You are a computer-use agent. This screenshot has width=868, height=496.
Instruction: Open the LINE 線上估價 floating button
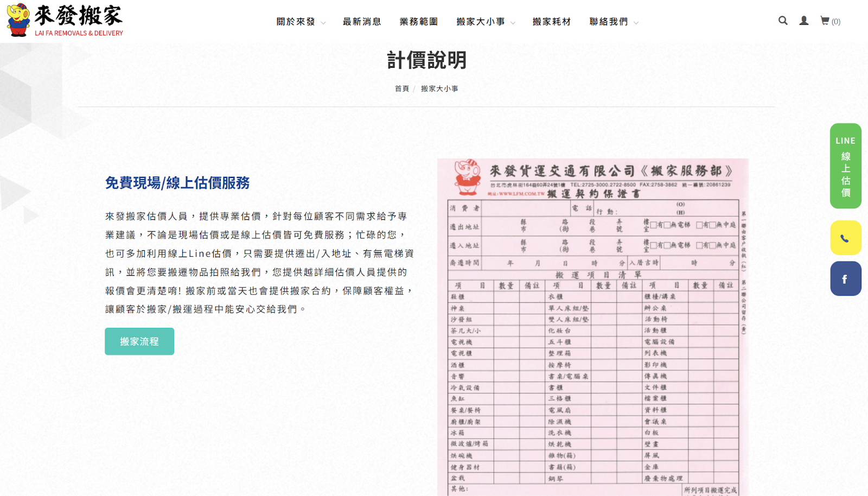[x=845, y=166]
